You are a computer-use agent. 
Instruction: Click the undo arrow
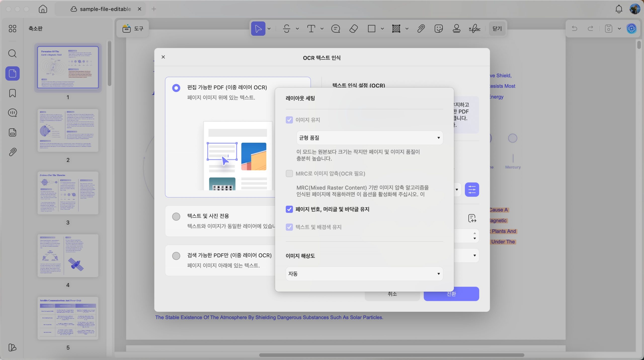pyautogui.click(x=575, y=28)
